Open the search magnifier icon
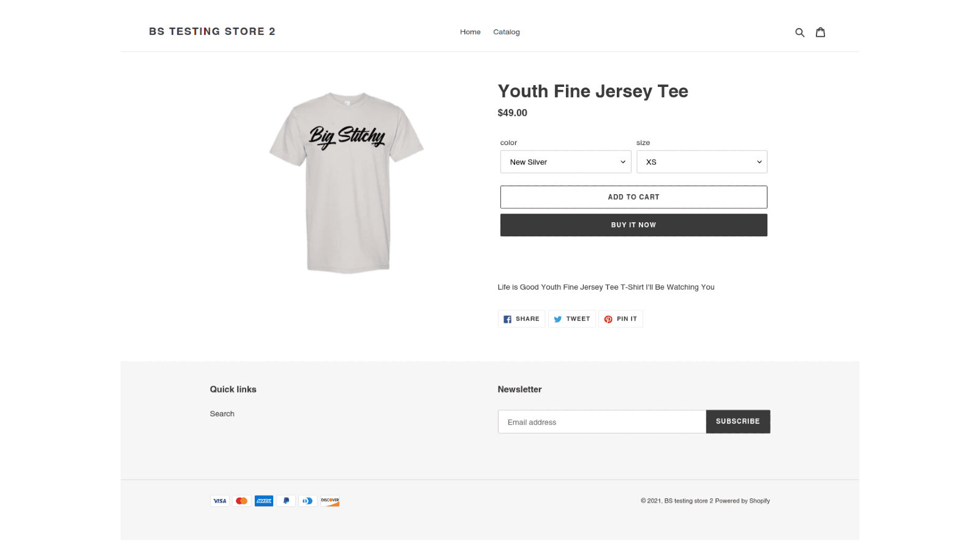Viewport: 980px width, 551px height. [x=800, y=31]
